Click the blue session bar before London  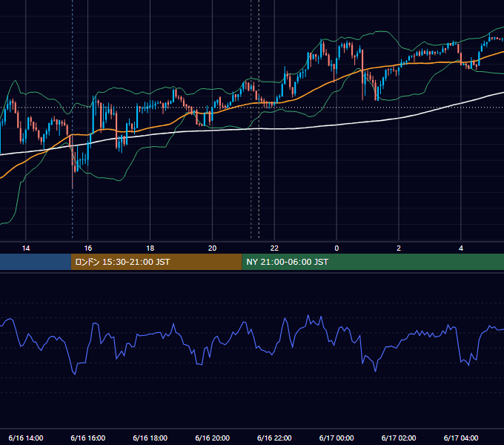tap(36, 262)
